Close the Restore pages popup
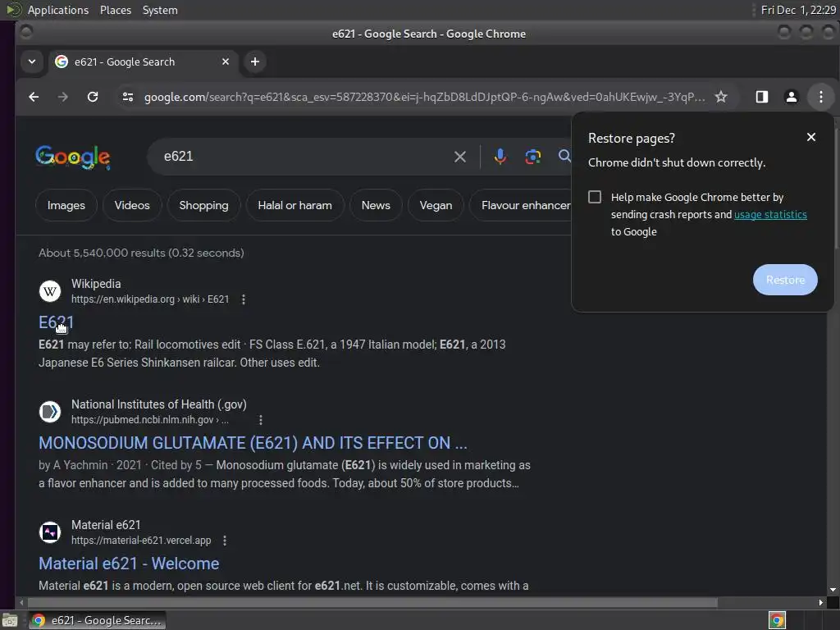The width and height of the screenshot is (840, 630). pyautogui.click(x=811, y=137)
